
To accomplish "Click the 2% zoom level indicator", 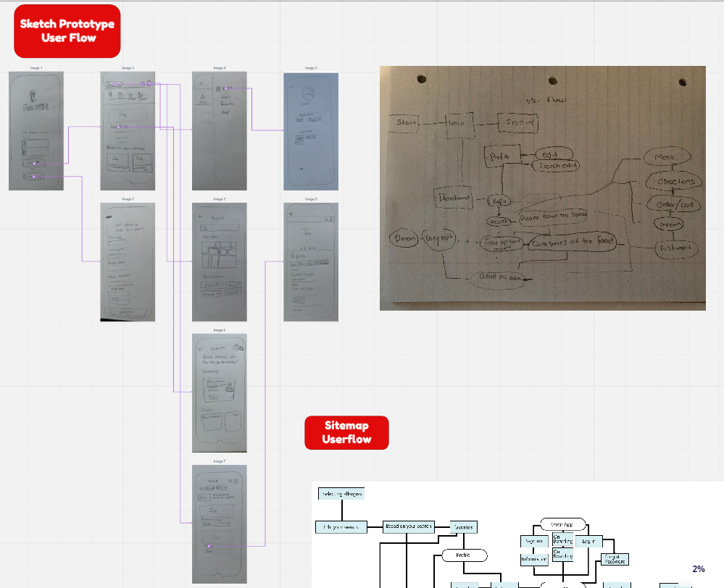I will tap(699, 568).
